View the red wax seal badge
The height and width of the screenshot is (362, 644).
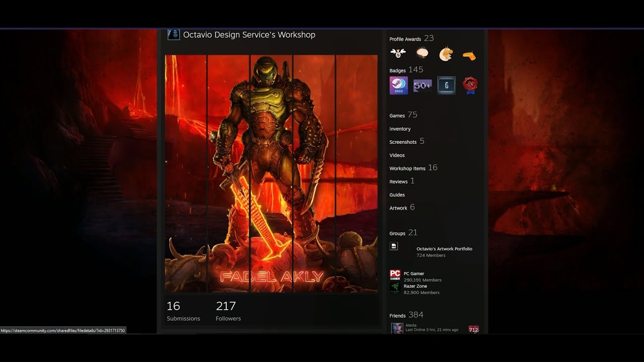pos(470,85)
